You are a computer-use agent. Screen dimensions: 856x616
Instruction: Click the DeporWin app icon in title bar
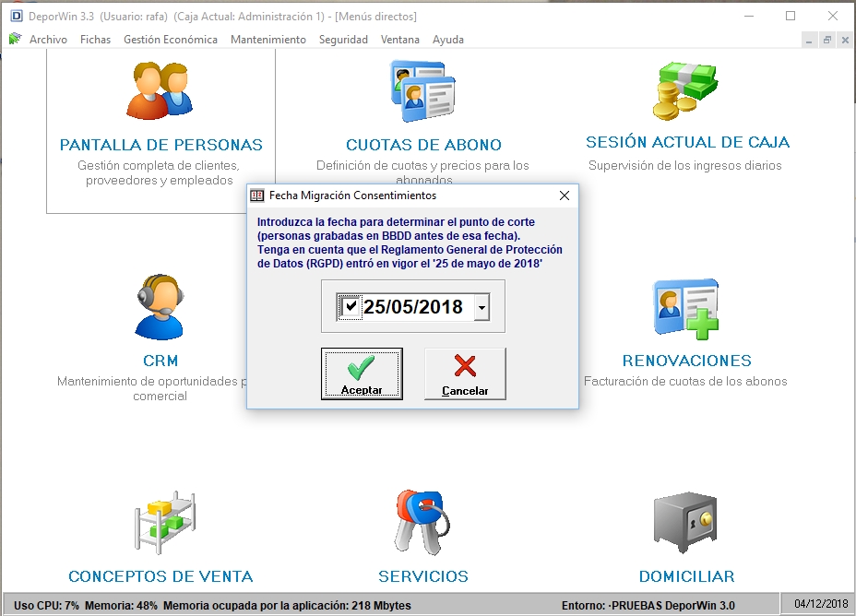pyautogui.click(x=17, y=16)
